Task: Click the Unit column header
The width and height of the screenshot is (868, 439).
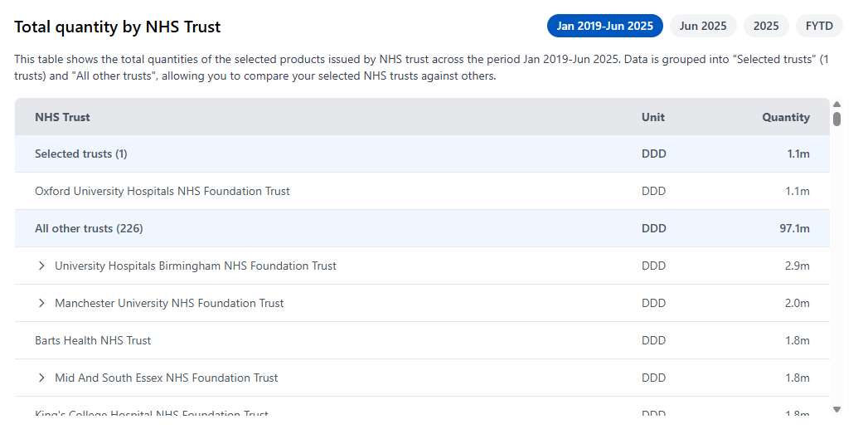Action: pos(652,117)
